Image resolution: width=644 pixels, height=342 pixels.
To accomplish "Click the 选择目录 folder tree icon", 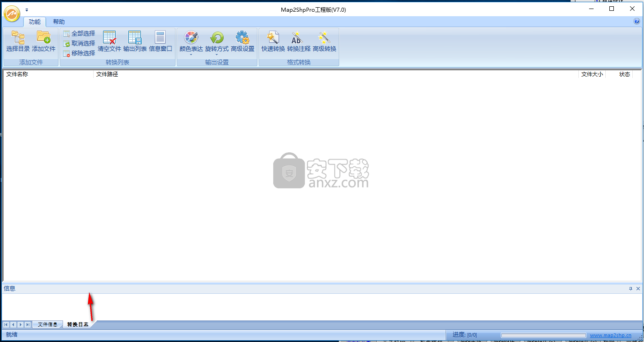I will (x=18, y=37).
